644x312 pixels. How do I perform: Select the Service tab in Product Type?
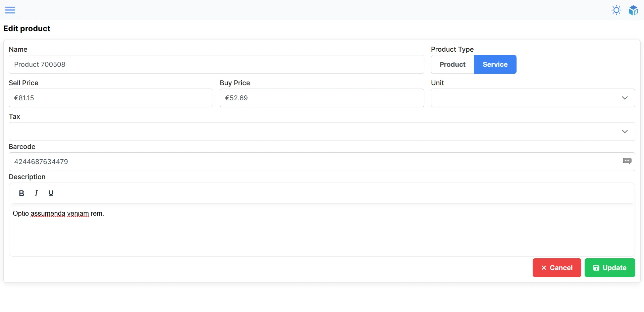click(x=495, y=64)
